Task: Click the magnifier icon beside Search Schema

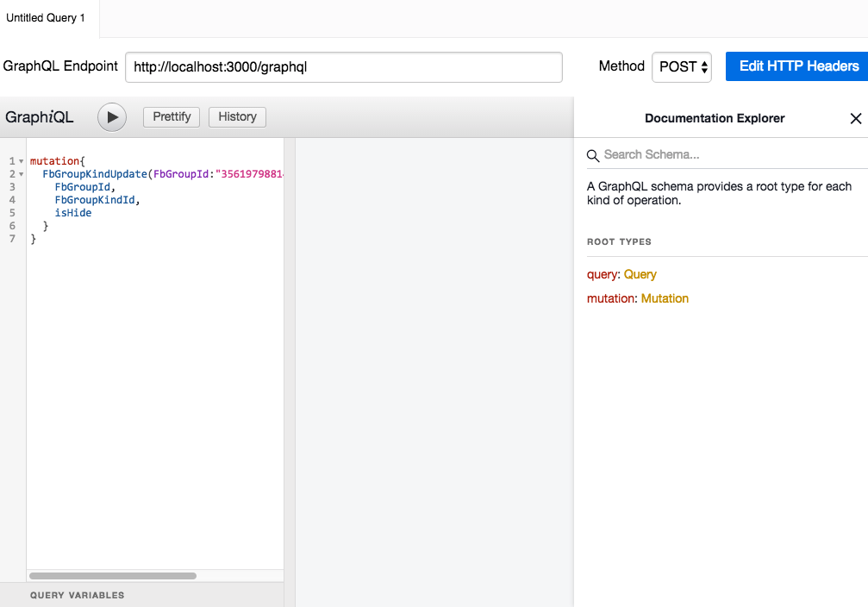Action: (x=593, y=155)
